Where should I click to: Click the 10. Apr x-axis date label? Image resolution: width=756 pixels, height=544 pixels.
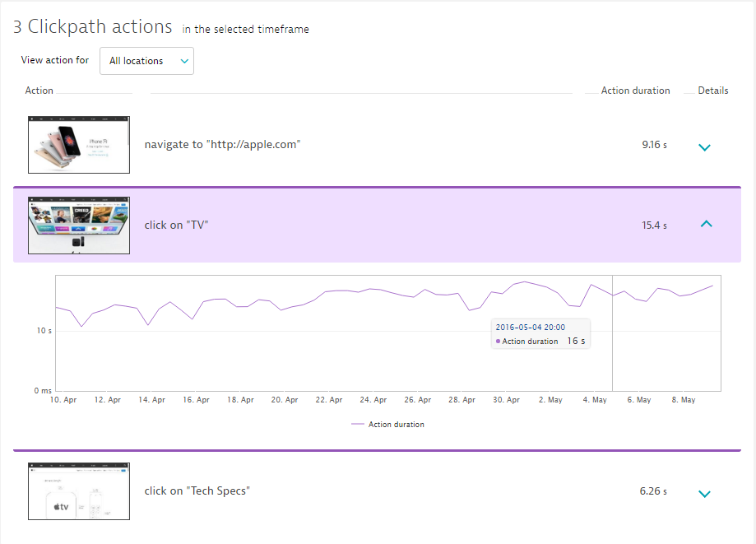63,400
